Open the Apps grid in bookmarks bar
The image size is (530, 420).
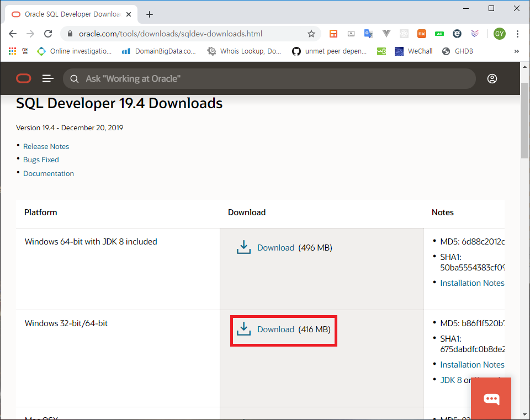point(13,51)
